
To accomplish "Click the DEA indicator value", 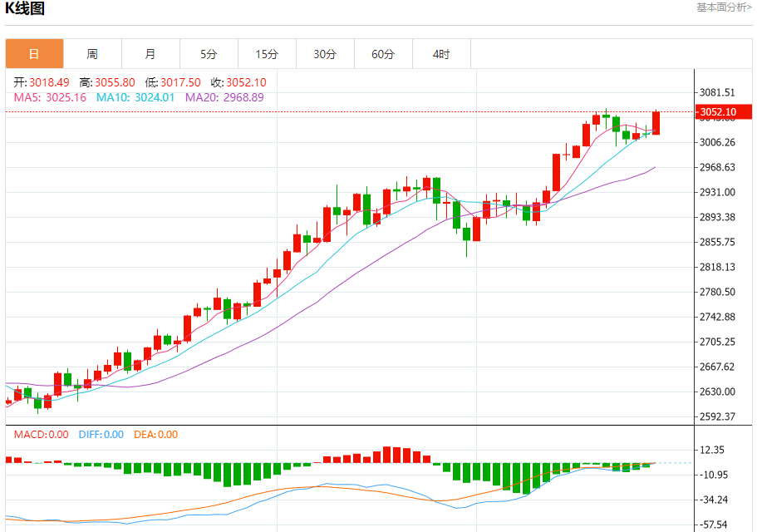I will click(x=155, y=434).
